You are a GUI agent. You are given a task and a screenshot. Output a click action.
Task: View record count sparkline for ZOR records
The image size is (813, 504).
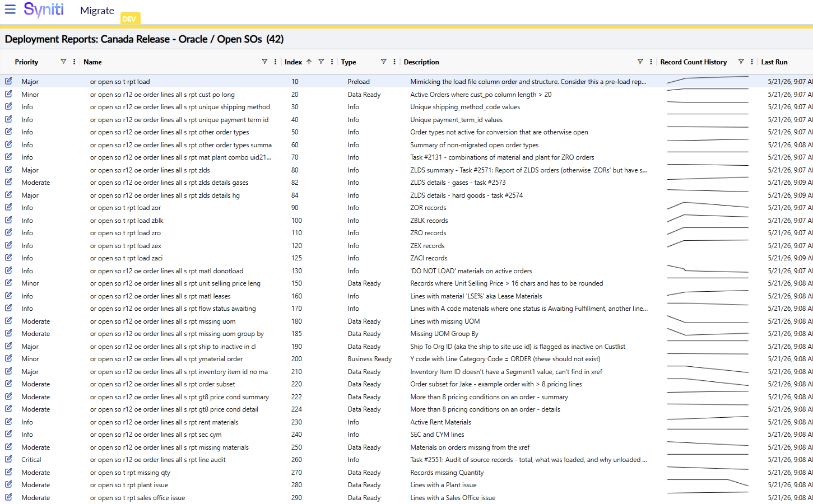coord(708,207)
